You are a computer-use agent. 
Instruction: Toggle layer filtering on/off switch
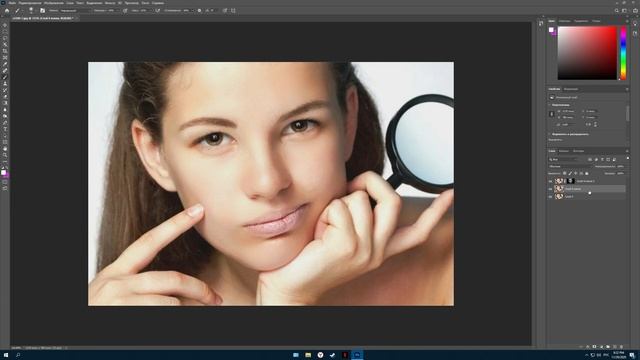click(628, 158)
